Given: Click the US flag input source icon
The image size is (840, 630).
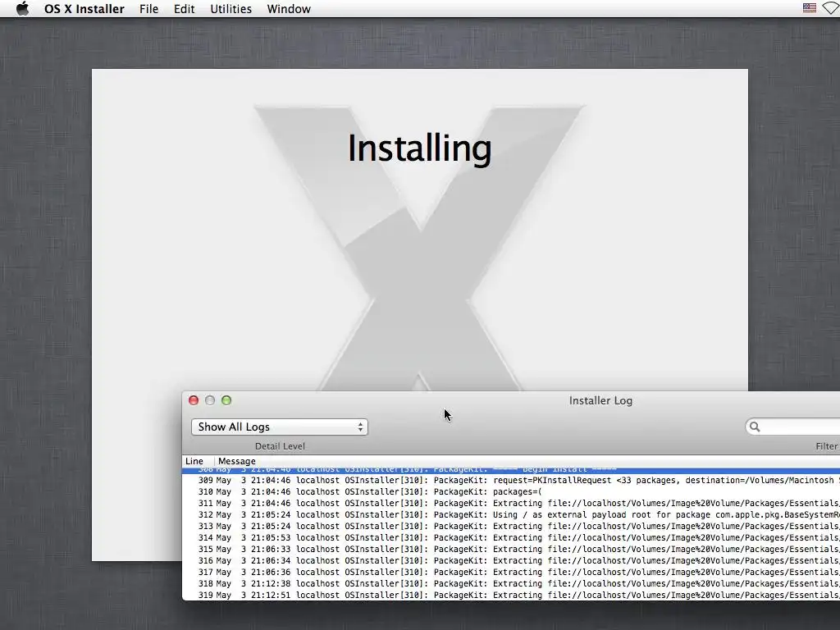Looking at the screenshot, I should click(x=810, y=8).
